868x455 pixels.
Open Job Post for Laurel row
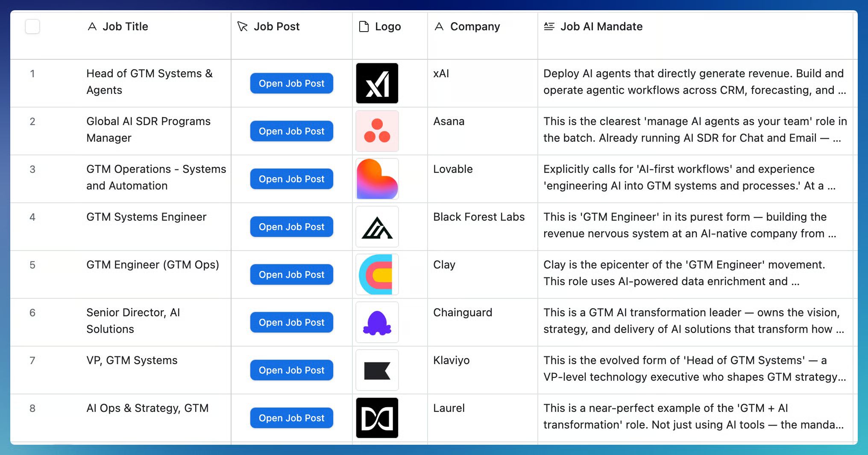coord(291,418)
